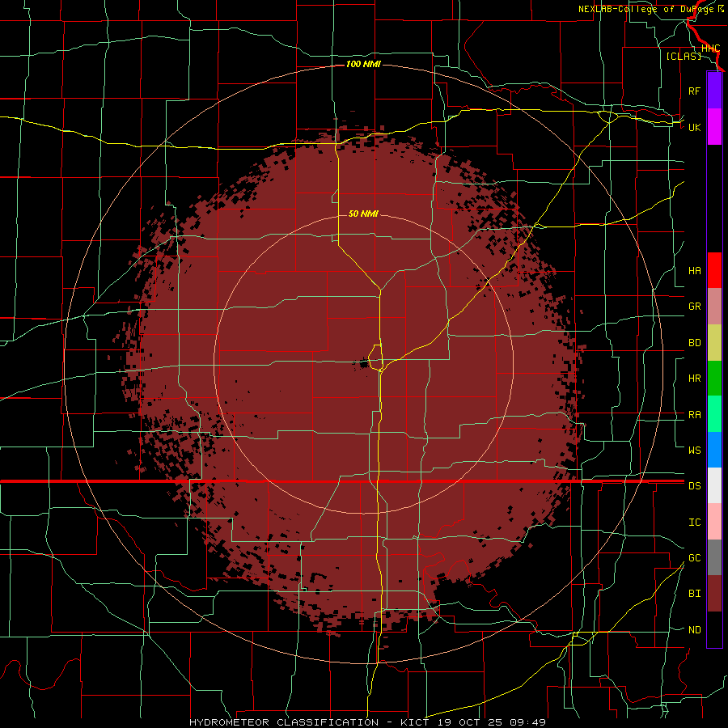
Task: Click the UK magenta legend swatch
Action: tap(714, 127)
